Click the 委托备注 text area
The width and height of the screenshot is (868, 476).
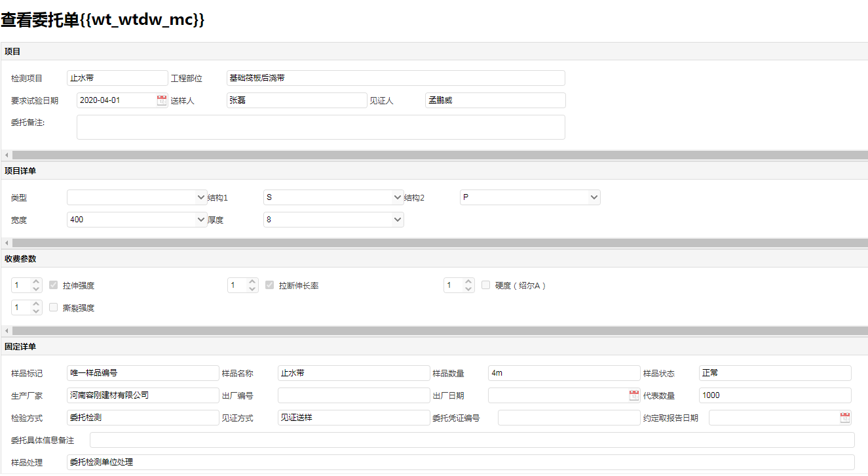[x=321, y=127]
